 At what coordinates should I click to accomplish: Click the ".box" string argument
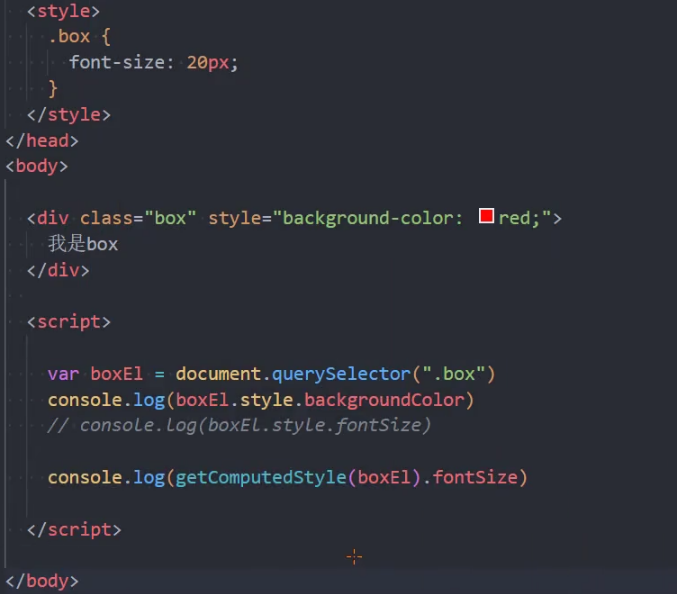454,374
